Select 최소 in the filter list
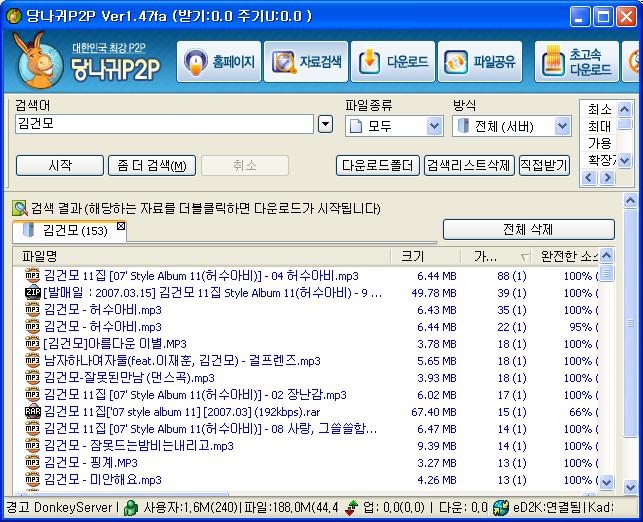 pos(600,109)
